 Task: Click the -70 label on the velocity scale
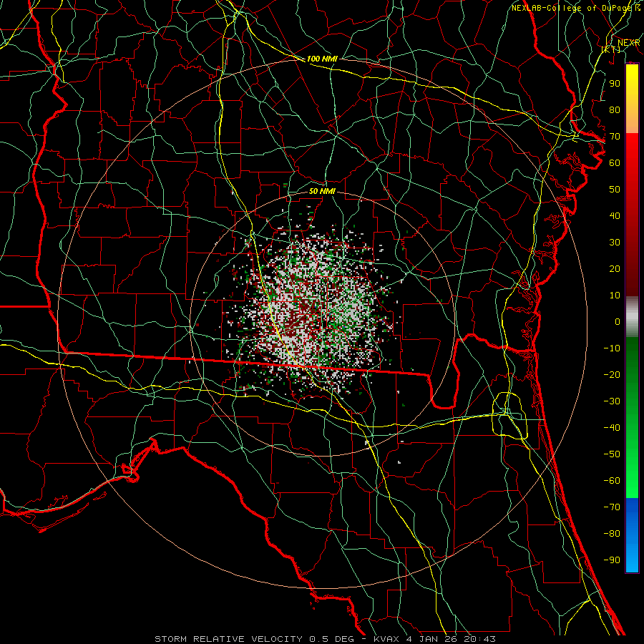click(x=612, y=507)
